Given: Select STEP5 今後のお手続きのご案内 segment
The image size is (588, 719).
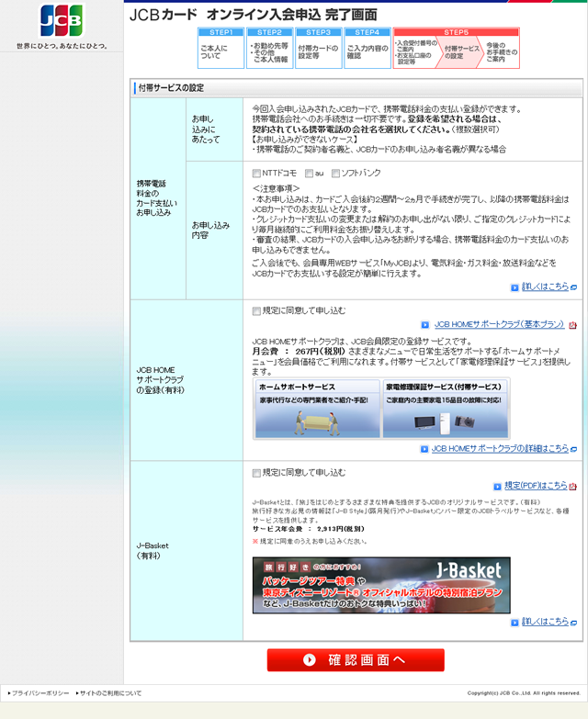Looking at the screenshot, I should (501, 52).
